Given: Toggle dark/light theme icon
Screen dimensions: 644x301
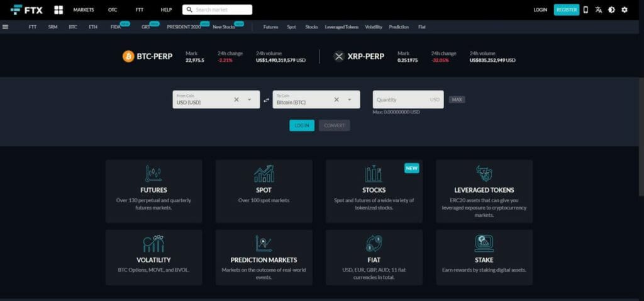Looking at the screenshot, I should [611, 10].
